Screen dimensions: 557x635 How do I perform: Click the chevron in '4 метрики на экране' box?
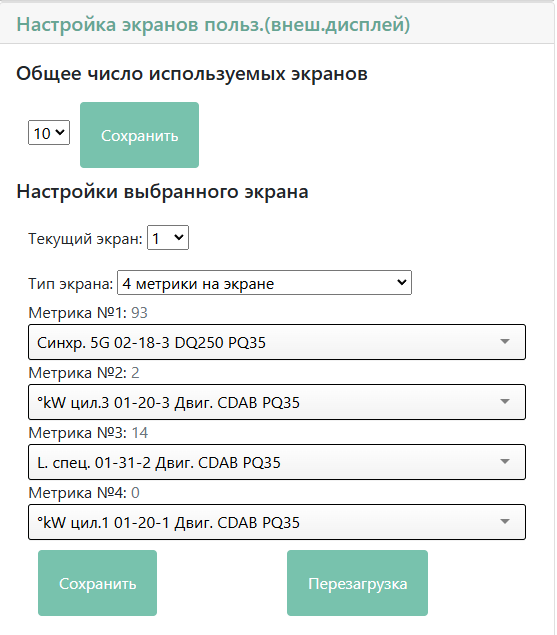pyautogui.click(x=401, y=282)
